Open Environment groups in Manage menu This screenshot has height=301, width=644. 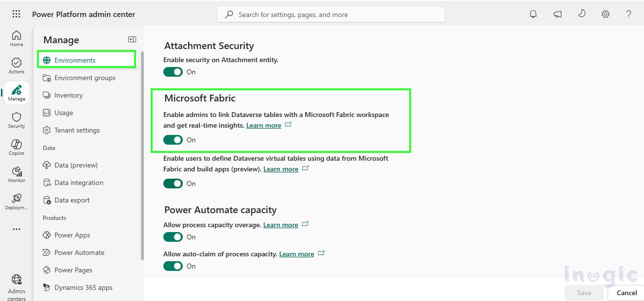click(87, 78)
